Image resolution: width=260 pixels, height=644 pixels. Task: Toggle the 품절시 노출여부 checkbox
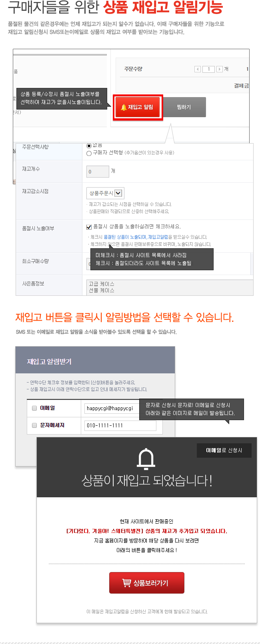coord(89,227)
